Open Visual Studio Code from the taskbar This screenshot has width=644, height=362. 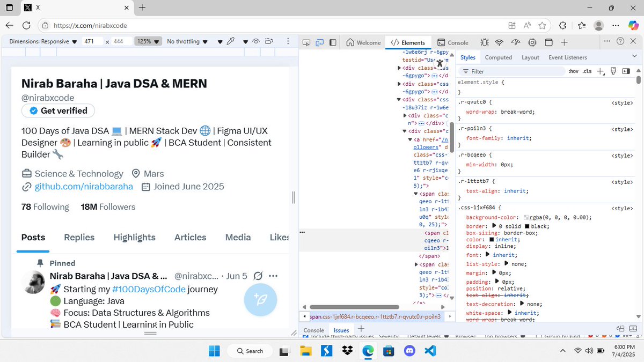pos(430,351)
